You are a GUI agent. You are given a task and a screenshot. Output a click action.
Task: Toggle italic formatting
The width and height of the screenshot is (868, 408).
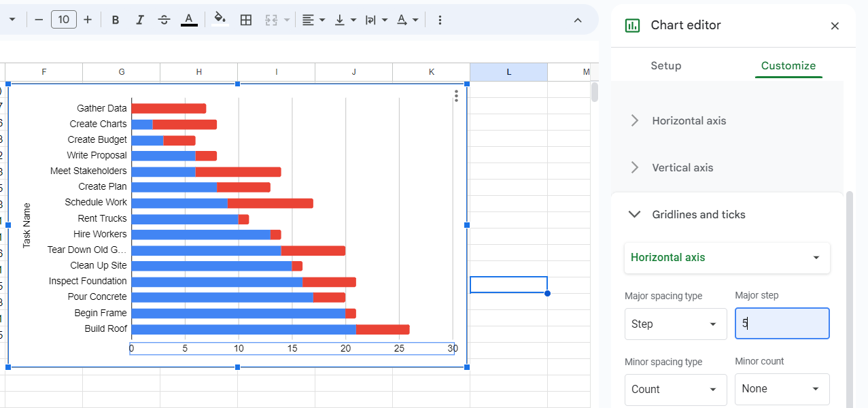click(140, 20)
